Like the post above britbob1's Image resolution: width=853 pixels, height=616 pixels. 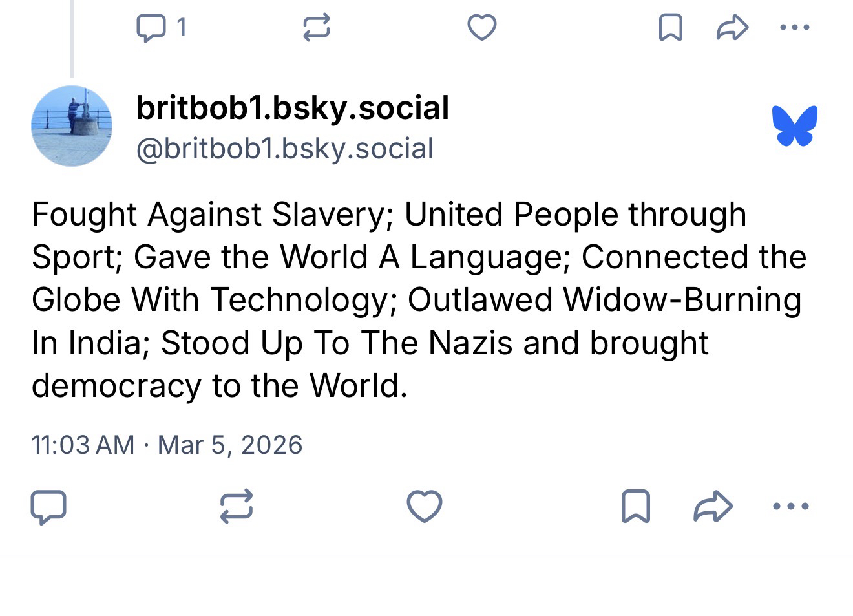coord(482,28)
